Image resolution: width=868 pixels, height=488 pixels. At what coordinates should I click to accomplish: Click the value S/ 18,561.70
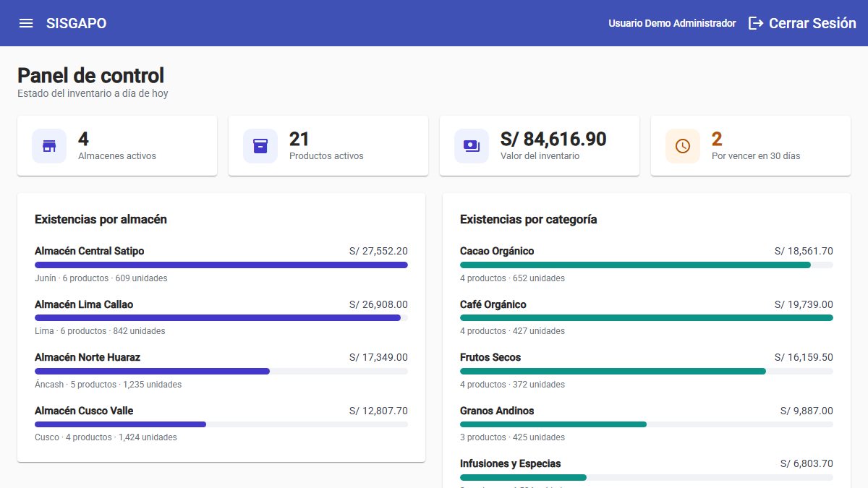[804, 251]
